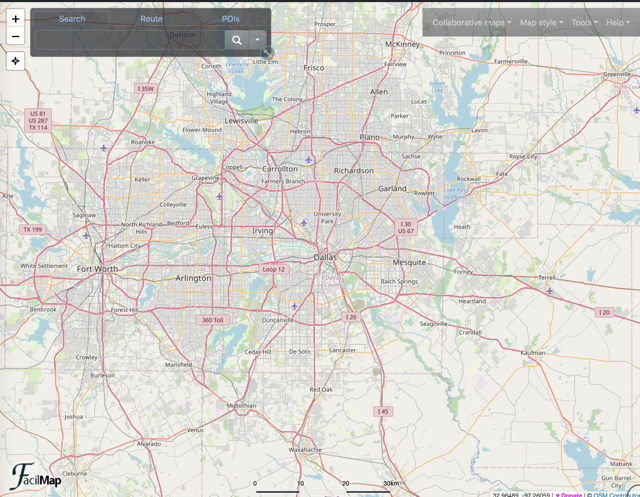
Task: Click the 360 Toll highway shield
Action: click(x=213, y=320)
